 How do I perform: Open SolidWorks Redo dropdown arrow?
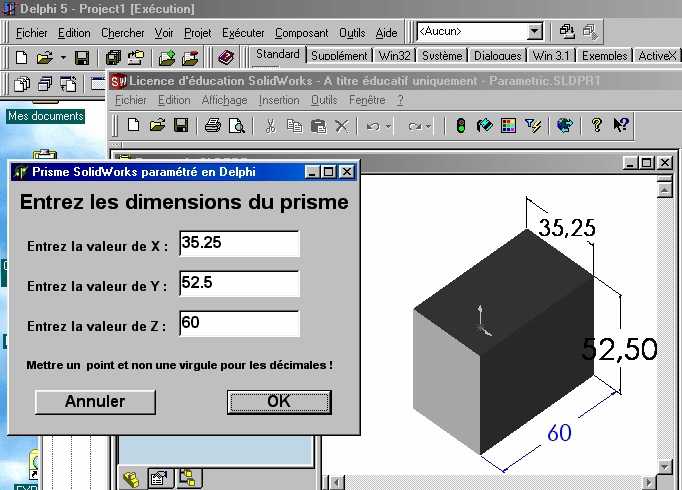(429, 127)
